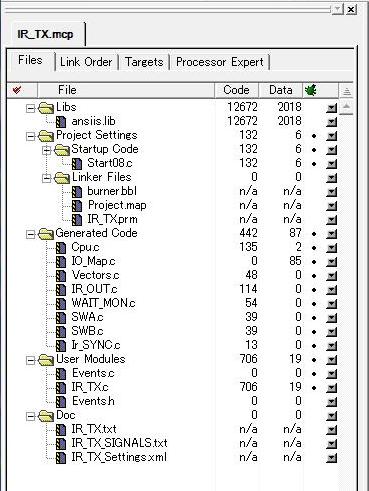
Task: Toggle debug dot for Events.c
Action: click(314, 374)
